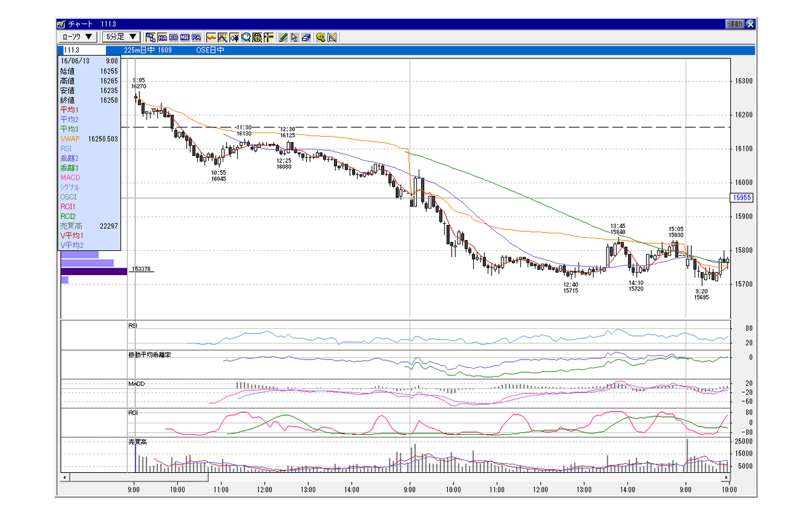Click the PA toolbar icon
The height and width of the screenshot is (514, 812).
tap(197, 37)
